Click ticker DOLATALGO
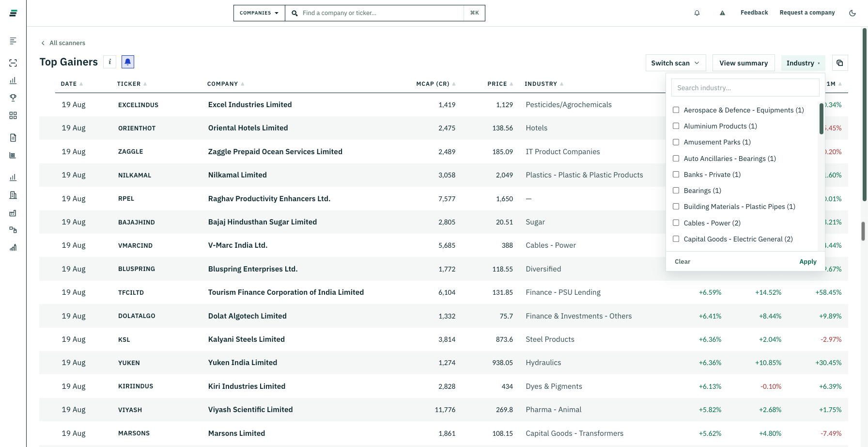 (137, 316)
